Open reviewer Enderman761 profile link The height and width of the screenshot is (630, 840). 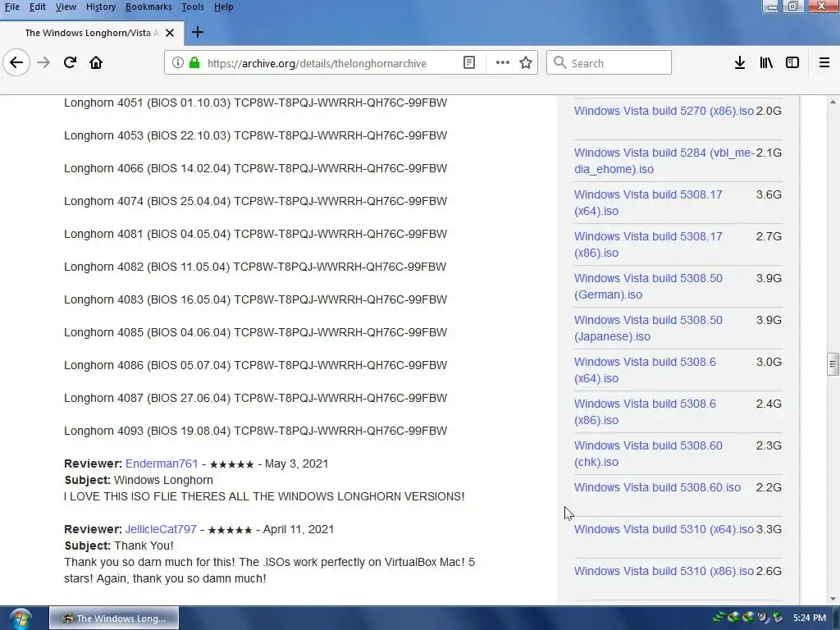tap(162, 463)
